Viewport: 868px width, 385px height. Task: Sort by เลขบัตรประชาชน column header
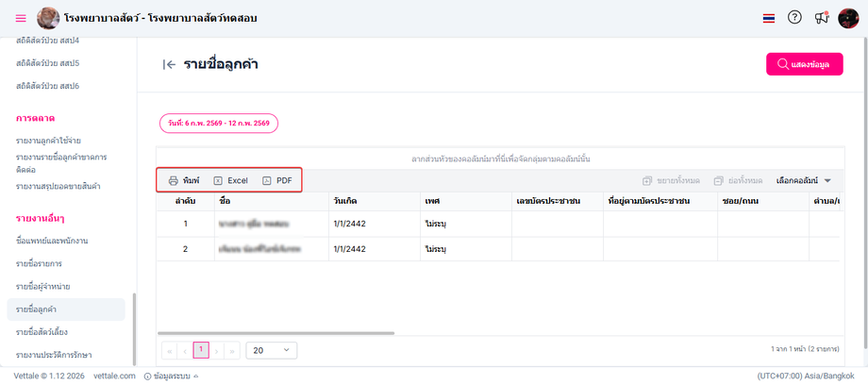tap(557, 201)
